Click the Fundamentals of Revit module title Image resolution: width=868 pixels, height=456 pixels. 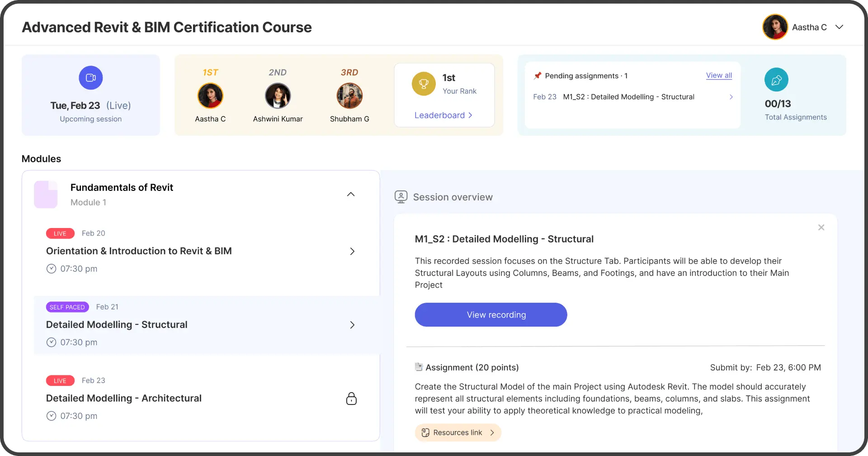pyautogui.click(x=122, y=187)
